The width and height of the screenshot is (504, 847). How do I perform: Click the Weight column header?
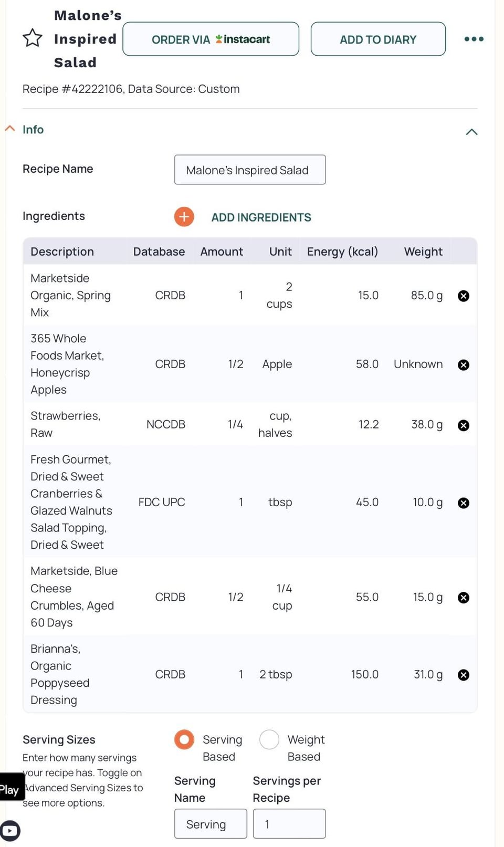(x=423, y=252)
